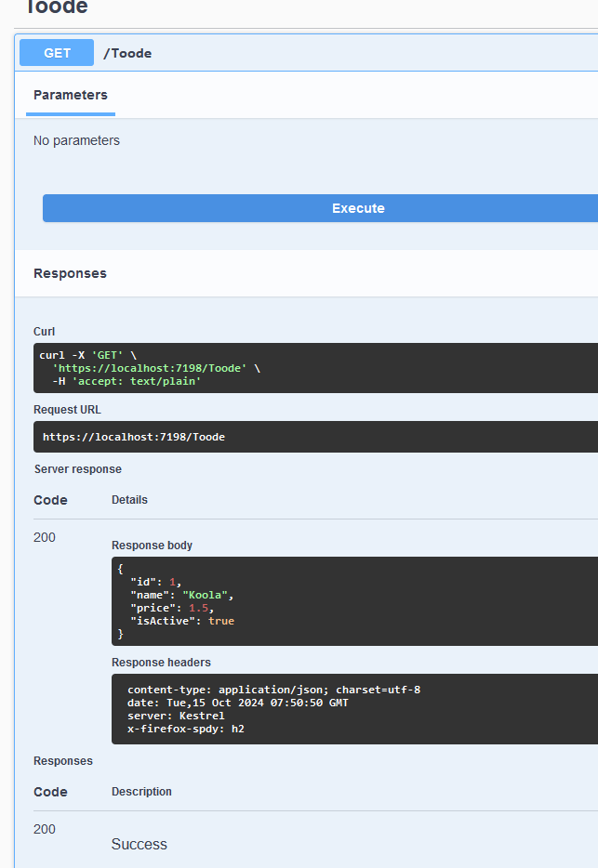
Task: Click the server: Kestrel header line
Action: [176, 716]
